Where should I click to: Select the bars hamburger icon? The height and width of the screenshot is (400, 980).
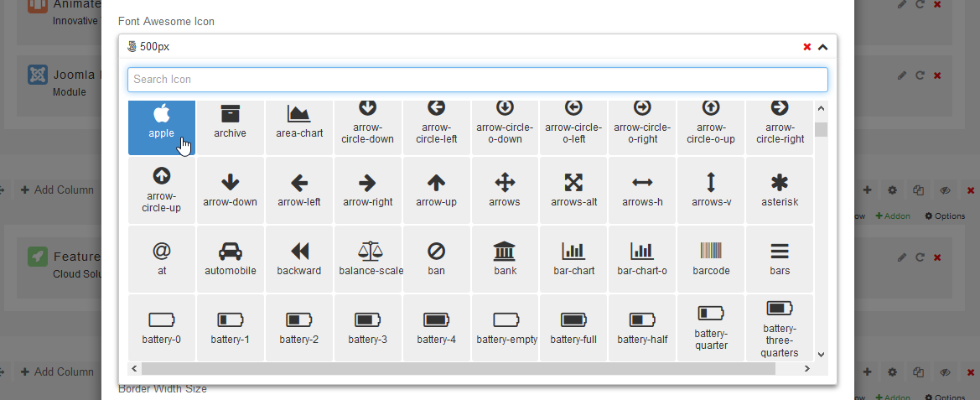[x=780, y=259]
